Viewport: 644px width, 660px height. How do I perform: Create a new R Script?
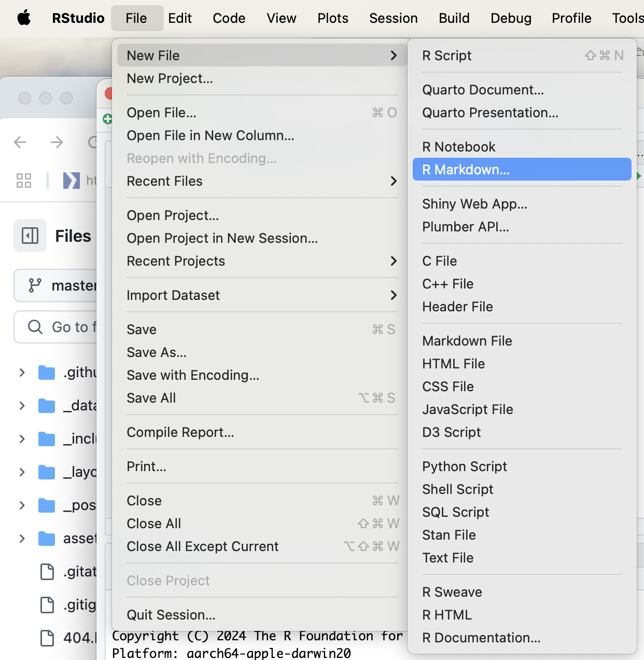[x=522, y=56]
